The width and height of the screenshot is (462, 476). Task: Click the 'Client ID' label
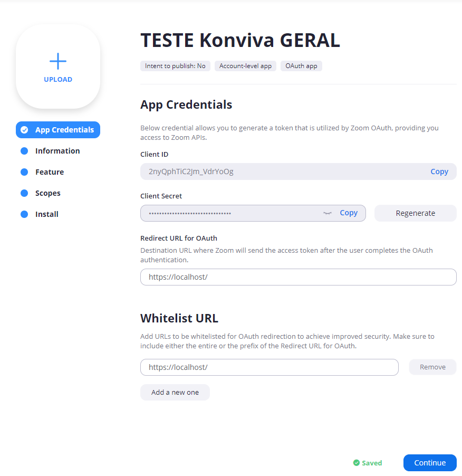point(155,154)
